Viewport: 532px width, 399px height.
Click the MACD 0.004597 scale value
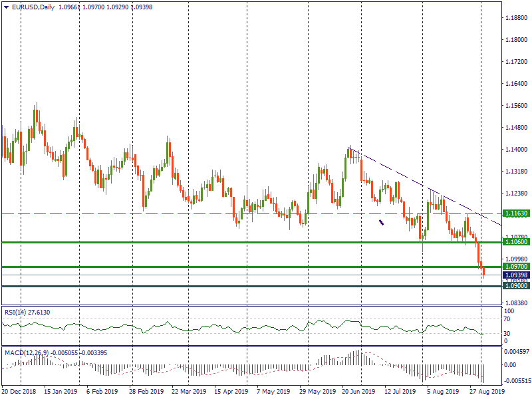[x=516, y=350]
